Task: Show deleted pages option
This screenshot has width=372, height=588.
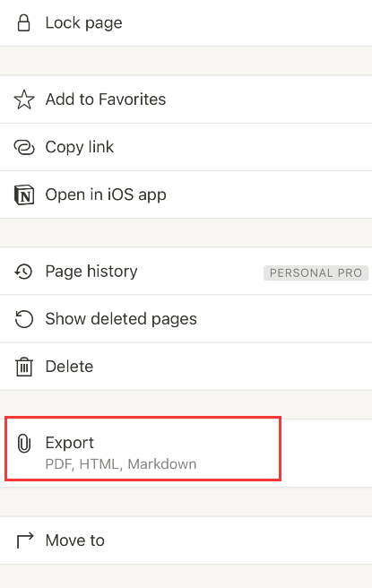Action: click(x=186, y=319)
